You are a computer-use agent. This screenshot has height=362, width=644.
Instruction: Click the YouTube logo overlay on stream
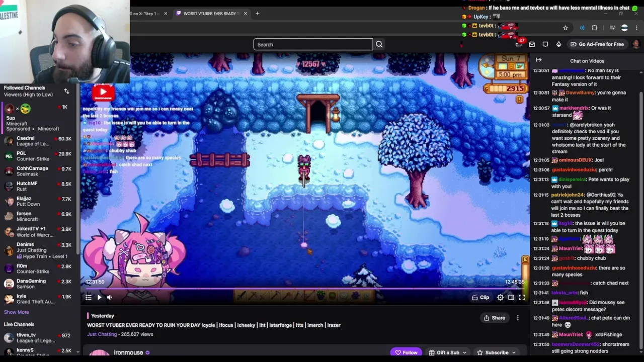coord(103,93)
